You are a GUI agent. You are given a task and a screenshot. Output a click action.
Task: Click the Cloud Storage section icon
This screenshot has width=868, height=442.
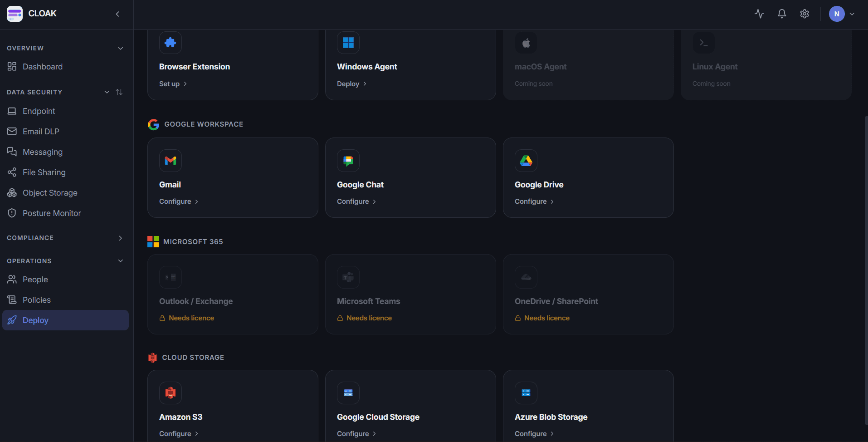coord(152,358)
